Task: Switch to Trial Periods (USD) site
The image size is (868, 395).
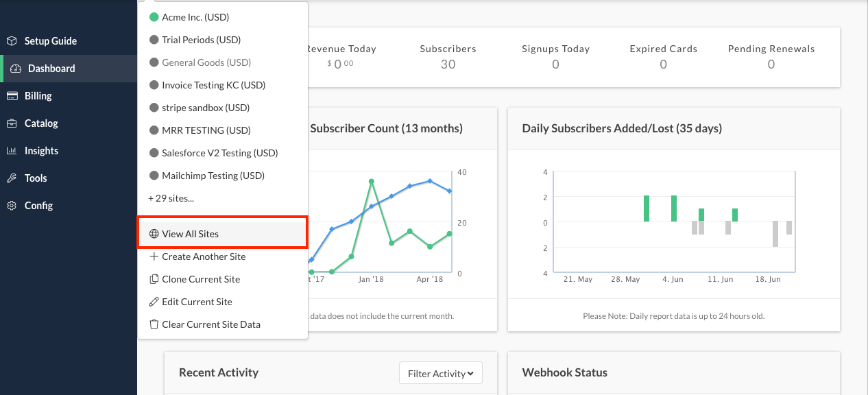Action: [201, 40]
